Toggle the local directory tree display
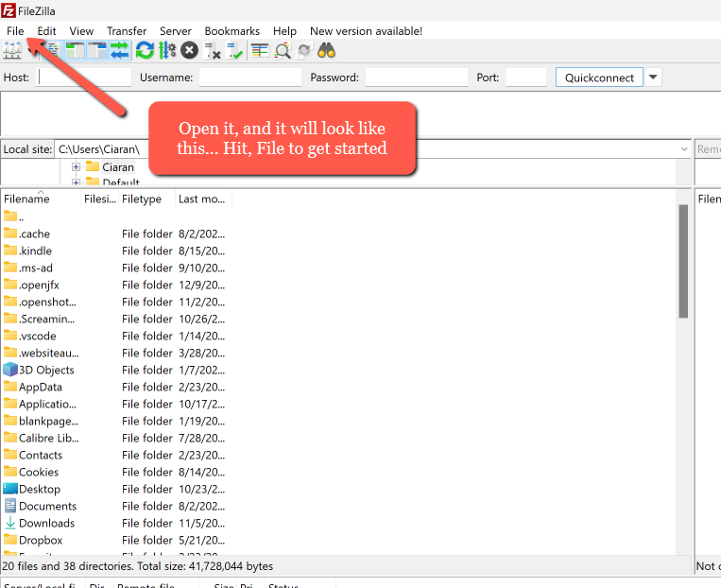 click(x=75, y=50)
